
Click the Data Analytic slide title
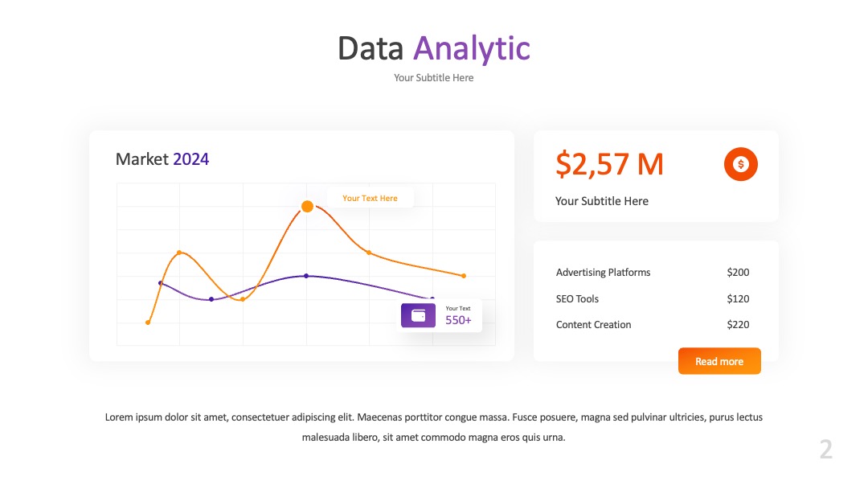(x=433, y=49)
